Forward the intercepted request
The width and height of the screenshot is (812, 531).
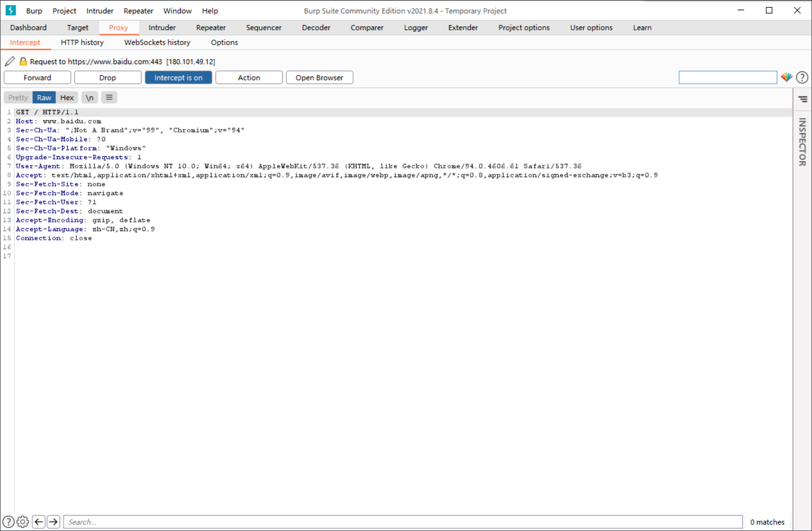[x=37, y=78]
